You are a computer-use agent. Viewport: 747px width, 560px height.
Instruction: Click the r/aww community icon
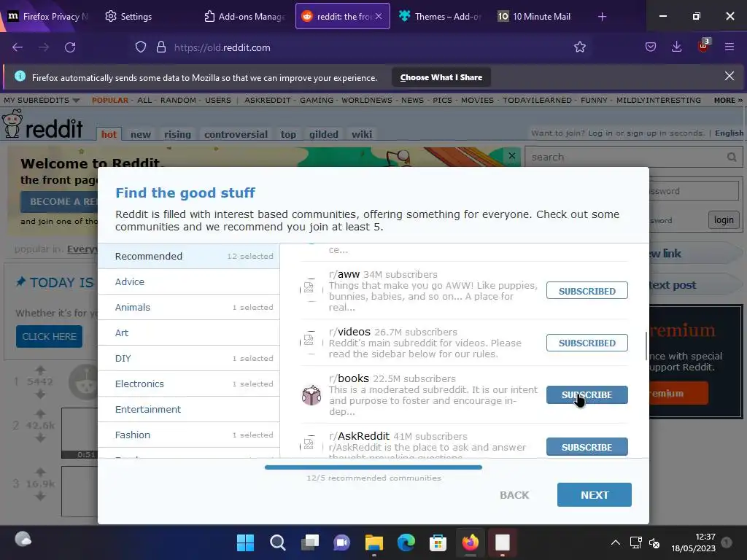pos(311,289)
